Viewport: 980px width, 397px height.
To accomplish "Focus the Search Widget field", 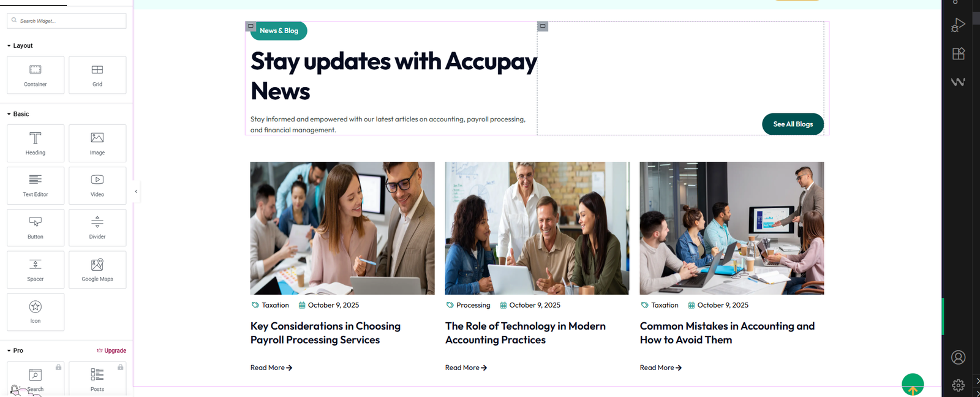I will [67, 21].
